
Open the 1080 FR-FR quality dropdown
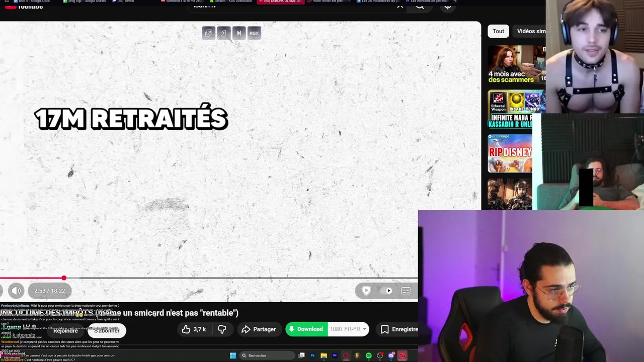point(348,329)
